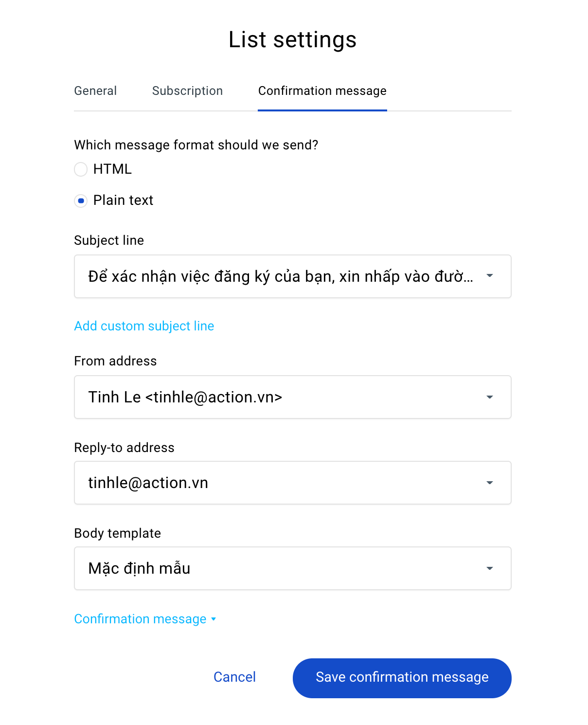Click the Cancel button
The height and width of the screenshot is (725, 588).
coord(234,677)
